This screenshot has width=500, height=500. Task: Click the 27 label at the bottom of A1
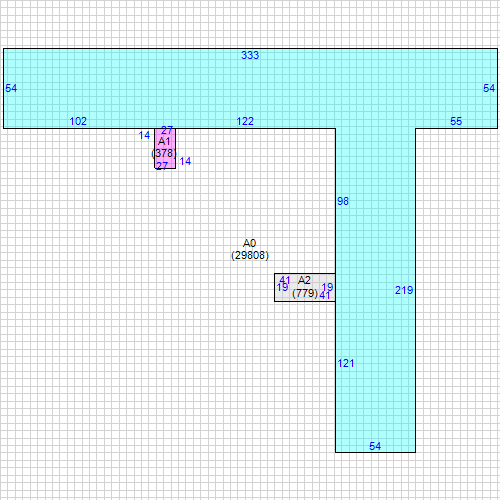click(x=162, y=166)
